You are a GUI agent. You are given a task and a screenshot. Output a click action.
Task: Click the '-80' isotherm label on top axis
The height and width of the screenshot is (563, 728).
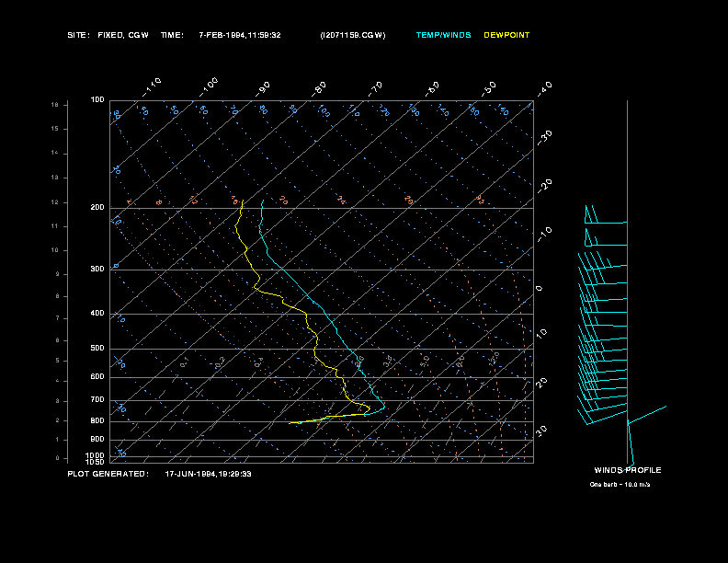click(x=318, y=89)
